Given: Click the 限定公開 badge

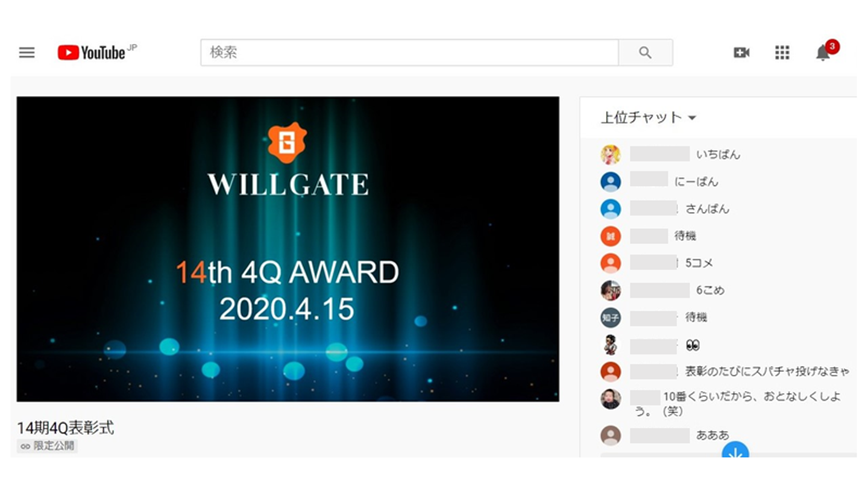Looking at the screenshot, I should 47,446.
